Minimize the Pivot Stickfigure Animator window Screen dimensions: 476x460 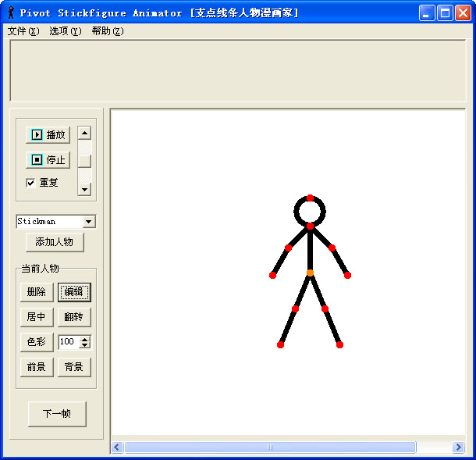427,13
